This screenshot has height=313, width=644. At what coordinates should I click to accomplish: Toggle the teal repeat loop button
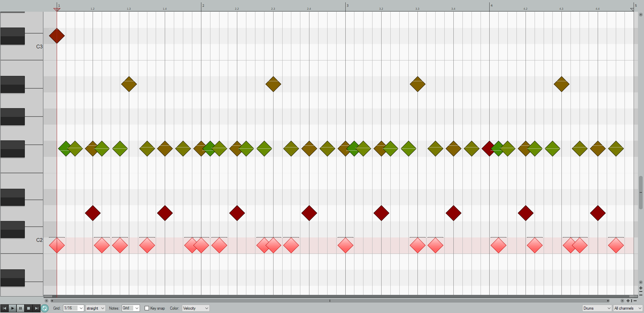[x=45, y=308]
